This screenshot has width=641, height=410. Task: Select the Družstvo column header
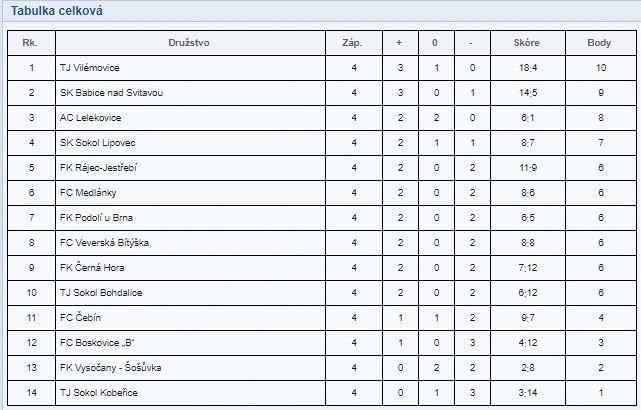coord(189,43)
